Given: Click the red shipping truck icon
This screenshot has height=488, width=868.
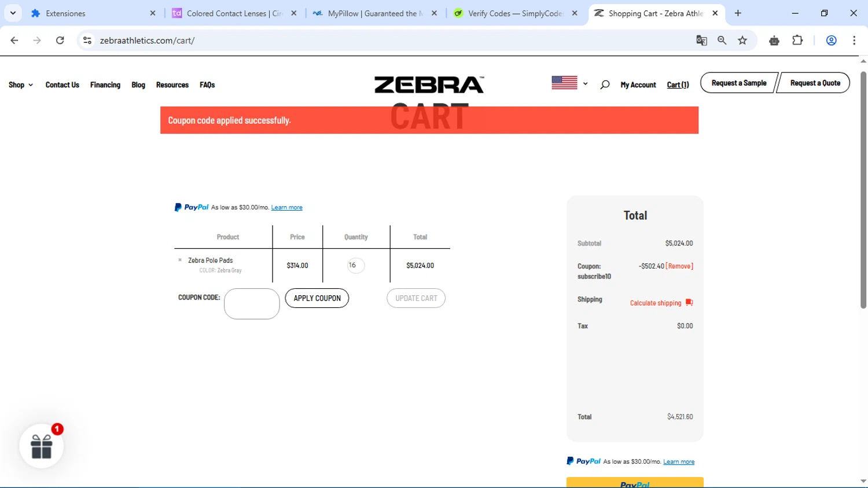Looking at the screenshot, I should pos(689,302).
